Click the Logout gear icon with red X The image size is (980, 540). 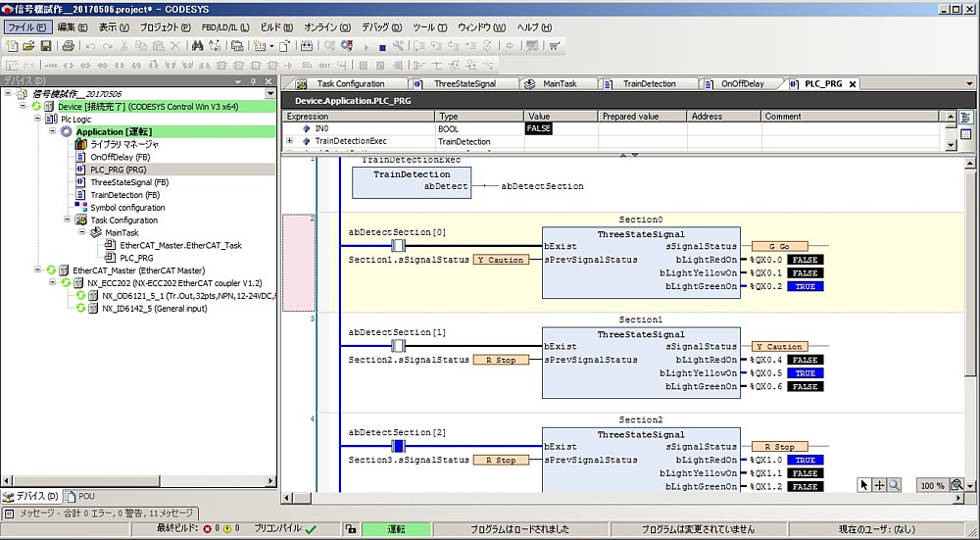click(x=347, y=46)
